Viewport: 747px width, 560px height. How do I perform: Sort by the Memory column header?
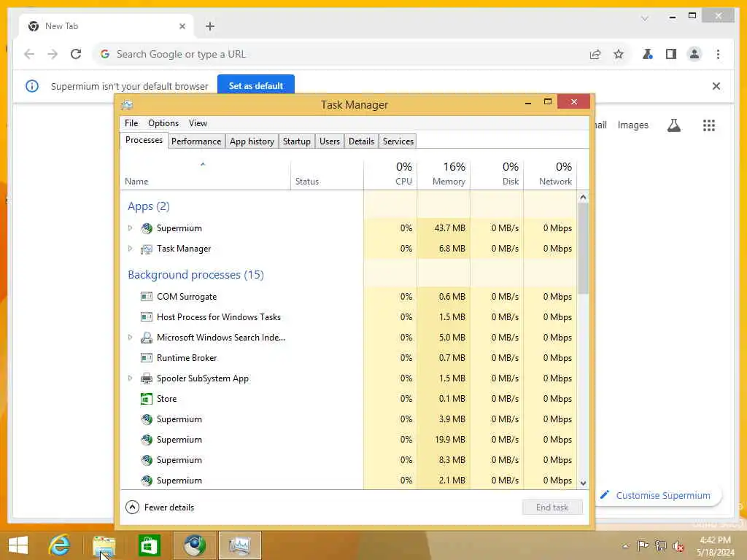tap(444, 175)
